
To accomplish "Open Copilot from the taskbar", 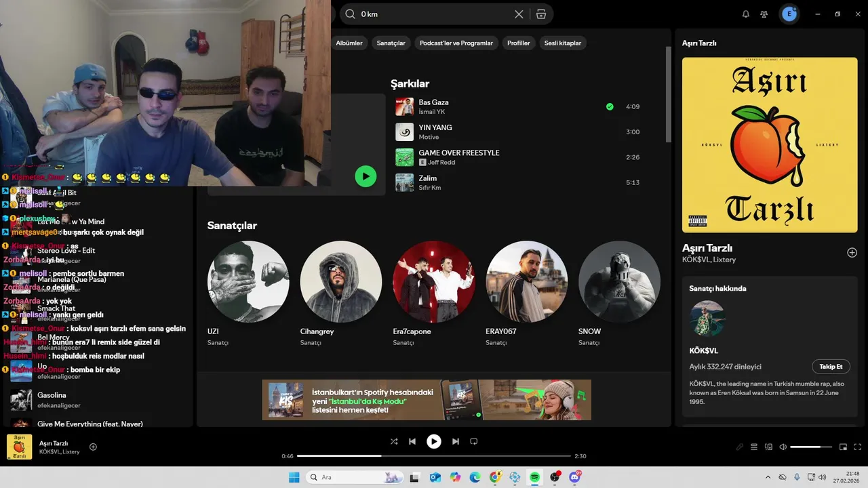I will pos(455,477).
